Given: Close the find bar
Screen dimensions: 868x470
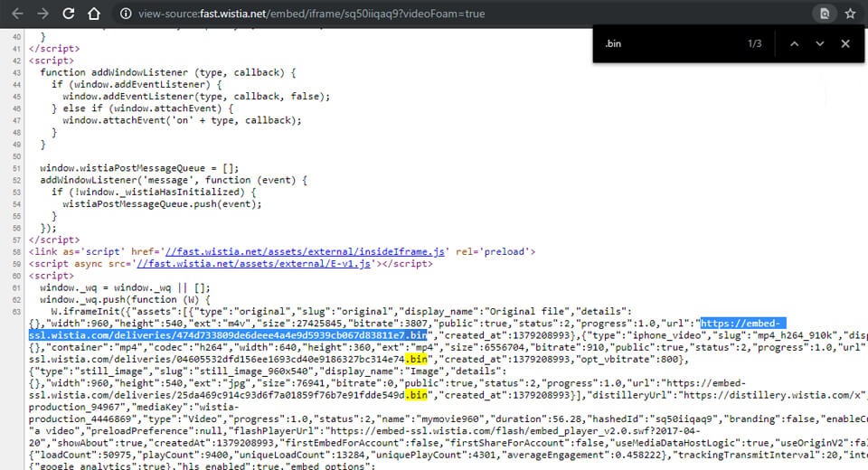Looking at the screenshot, I should 845,43.
